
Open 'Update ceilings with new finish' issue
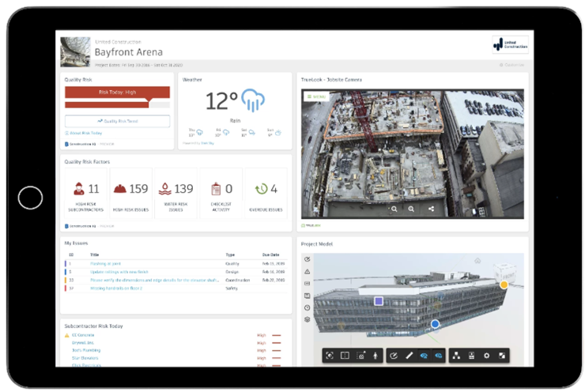[119, 272]
